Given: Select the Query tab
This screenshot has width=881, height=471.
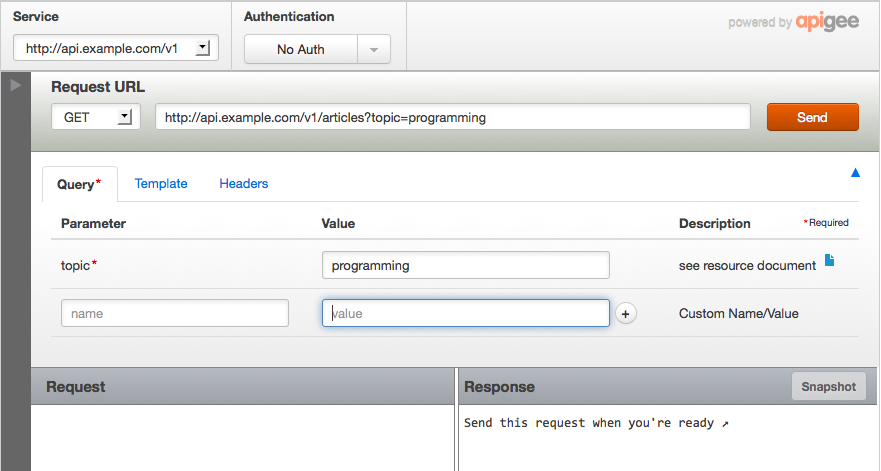Looking at the screenshot, I should pyautogui.click(x=80, y=184).
